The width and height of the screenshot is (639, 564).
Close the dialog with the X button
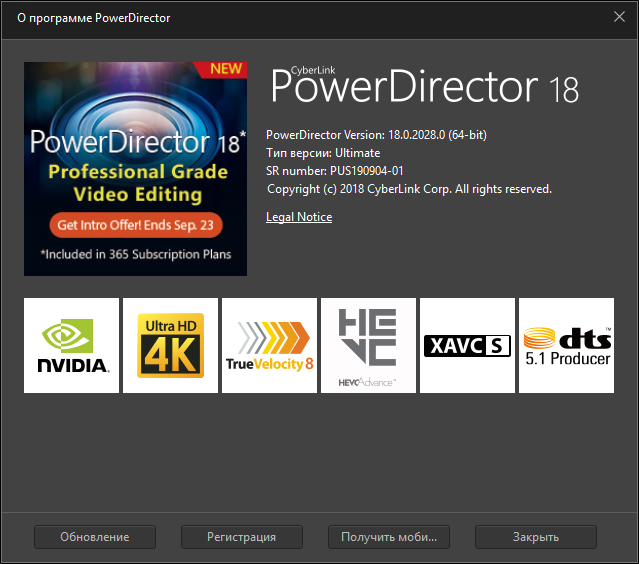pyautogui.click(x=618, y=18)
